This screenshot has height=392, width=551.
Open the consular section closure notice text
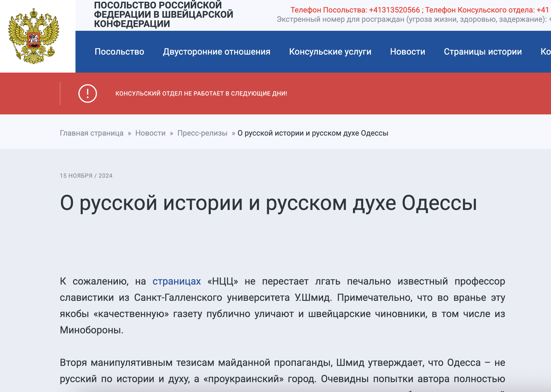point(201,93)
